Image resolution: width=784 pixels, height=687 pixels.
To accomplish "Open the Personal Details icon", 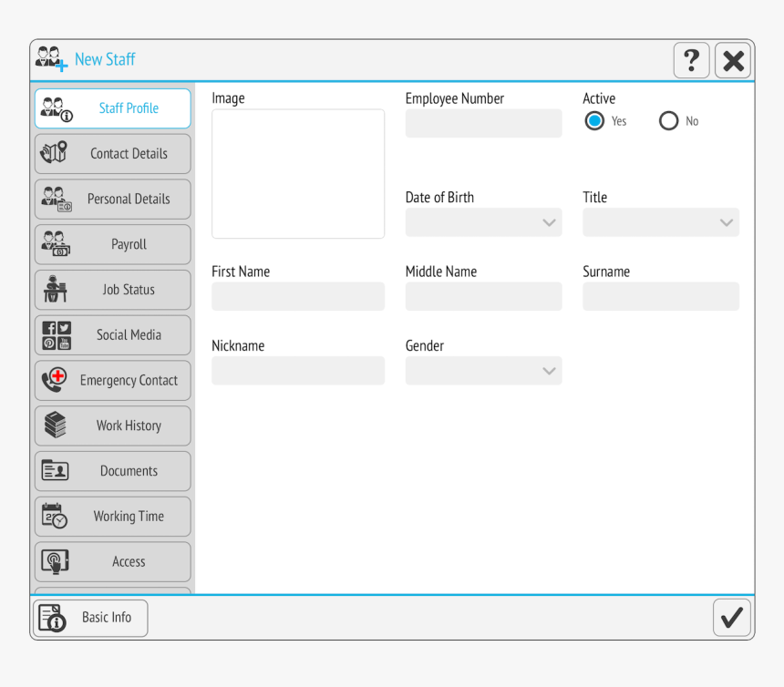I will coord(56,199).
